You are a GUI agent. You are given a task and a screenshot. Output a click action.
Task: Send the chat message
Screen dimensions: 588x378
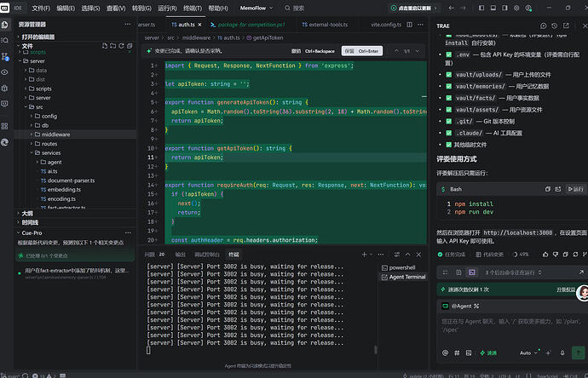(x=578, y=352)
